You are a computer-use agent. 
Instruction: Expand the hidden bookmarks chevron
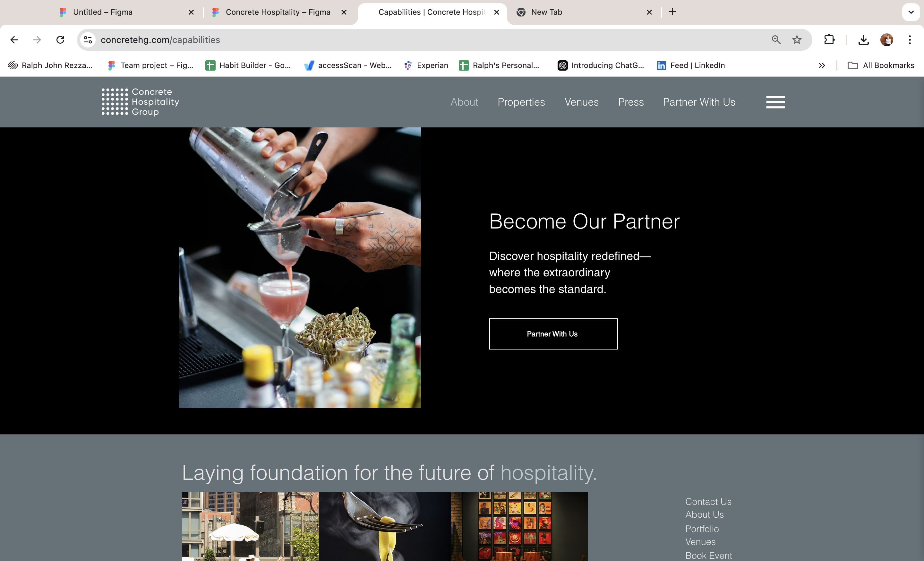click(822, 65)
